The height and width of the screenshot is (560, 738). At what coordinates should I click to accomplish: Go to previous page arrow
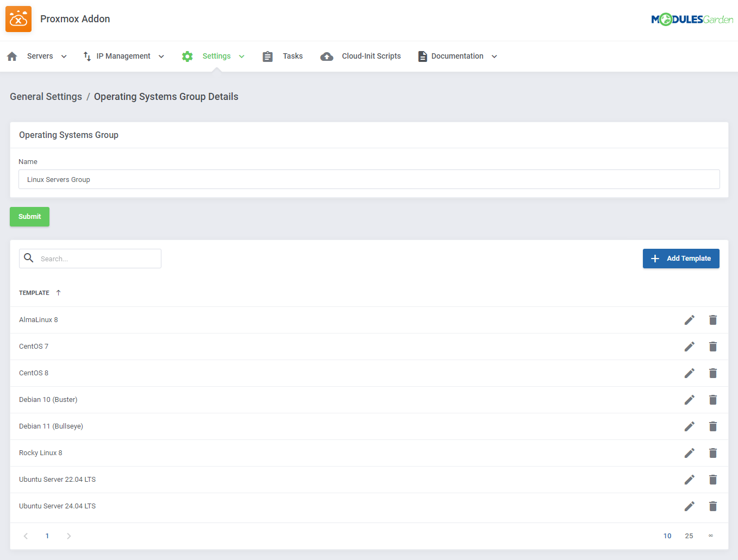tap(26, 536)
